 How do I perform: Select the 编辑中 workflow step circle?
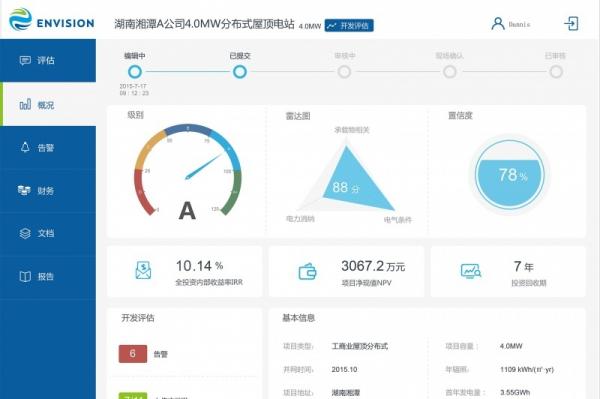[x=135, y=72]
